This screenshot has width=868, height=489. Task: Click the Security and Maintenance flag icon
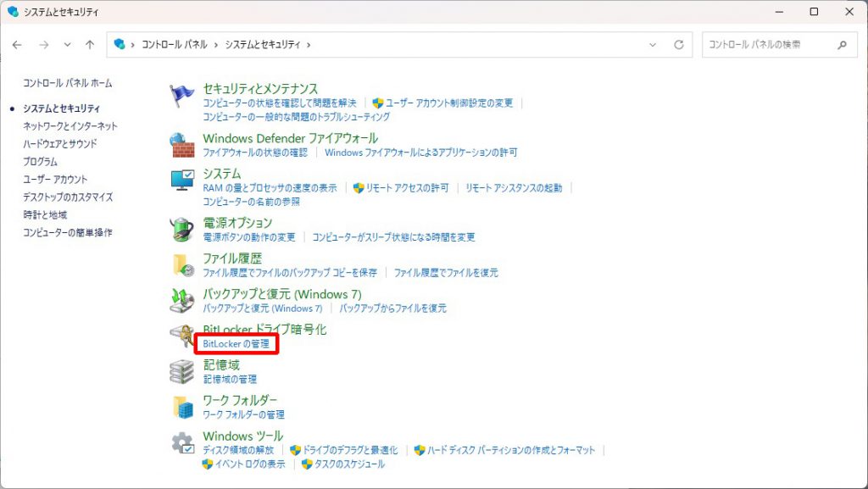coord(181,95)
